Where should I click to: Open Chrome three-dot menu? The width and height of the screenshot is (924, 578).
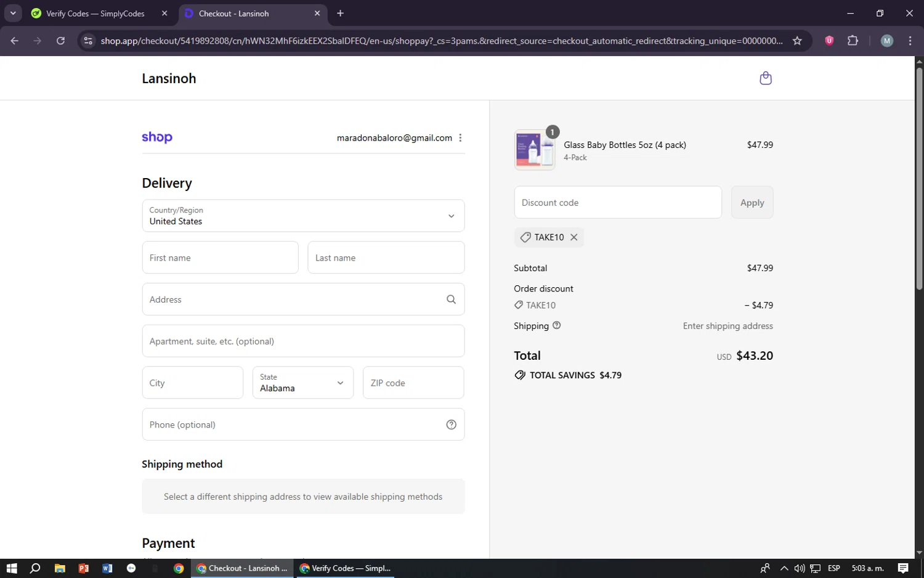click(910, 41)
